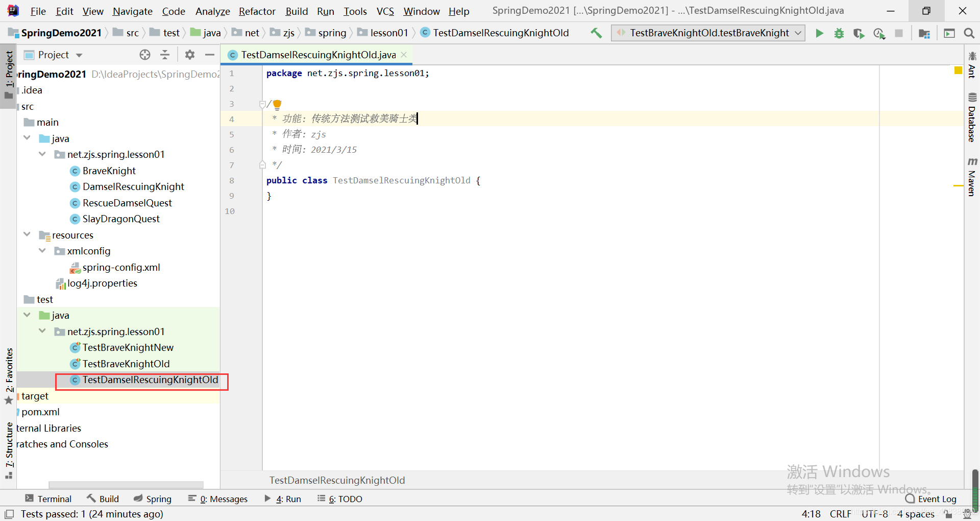Collapse the test java folder
This screenshot has height=521, width=980.
[27, 315]
